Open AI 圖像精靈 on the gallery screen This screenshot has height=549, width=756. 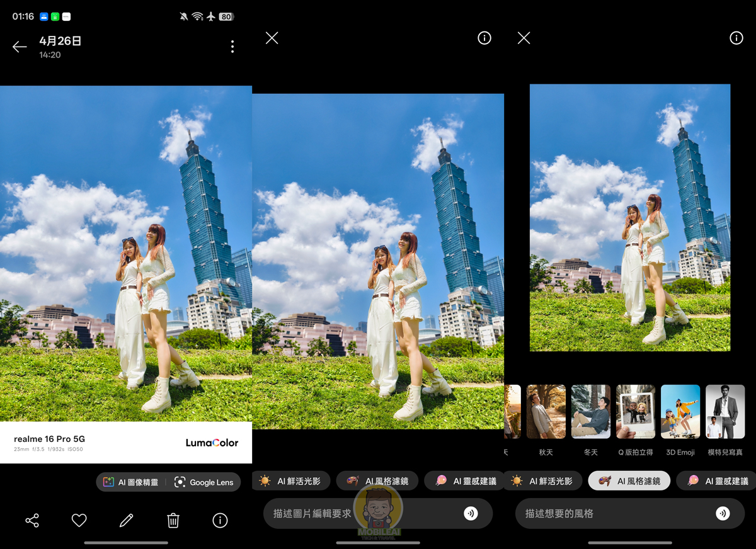tap(130, 482)
